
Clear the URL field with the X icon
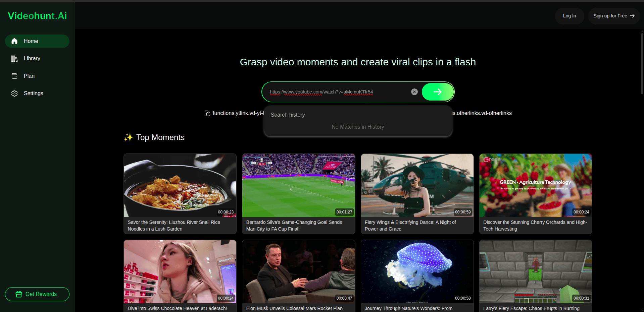(x=414, y=92)
